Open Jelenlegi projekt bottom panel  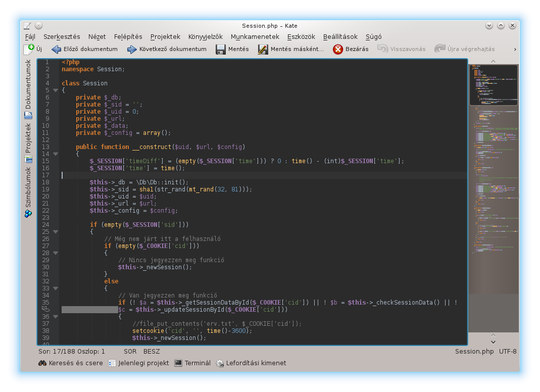[138, 363]
